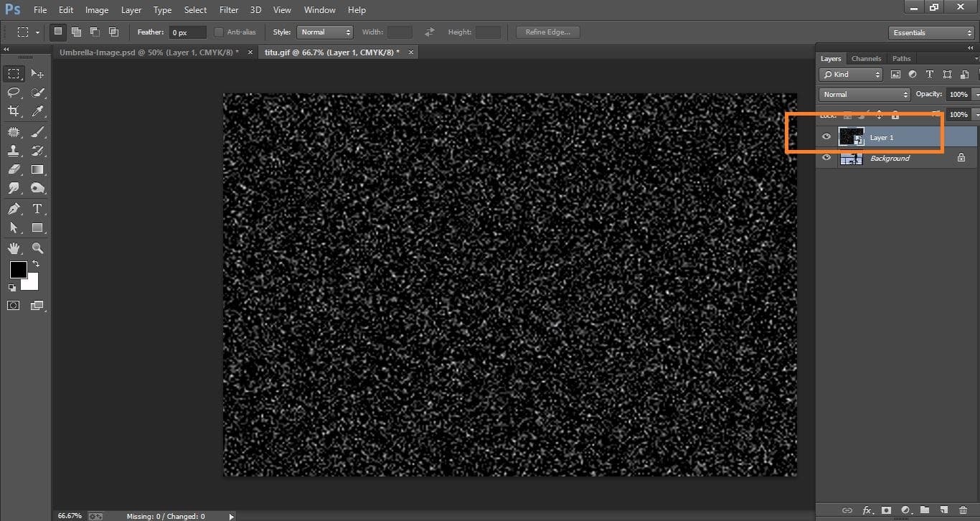Open the Style dropdown

pyautogui.click(x=325, y=32)
